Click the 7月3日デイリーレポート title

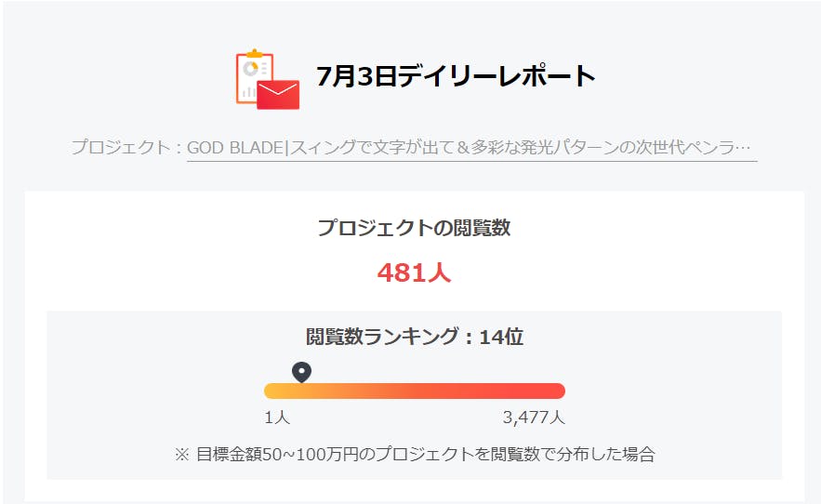[x=456, y=76]
